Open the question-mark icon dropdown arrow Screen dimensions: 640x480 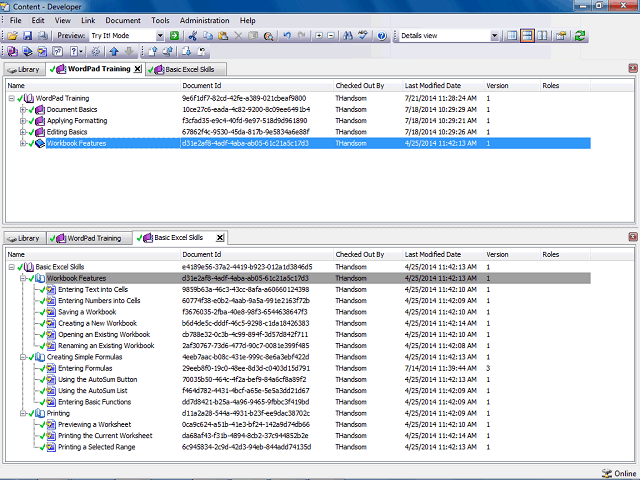(81, 51)
